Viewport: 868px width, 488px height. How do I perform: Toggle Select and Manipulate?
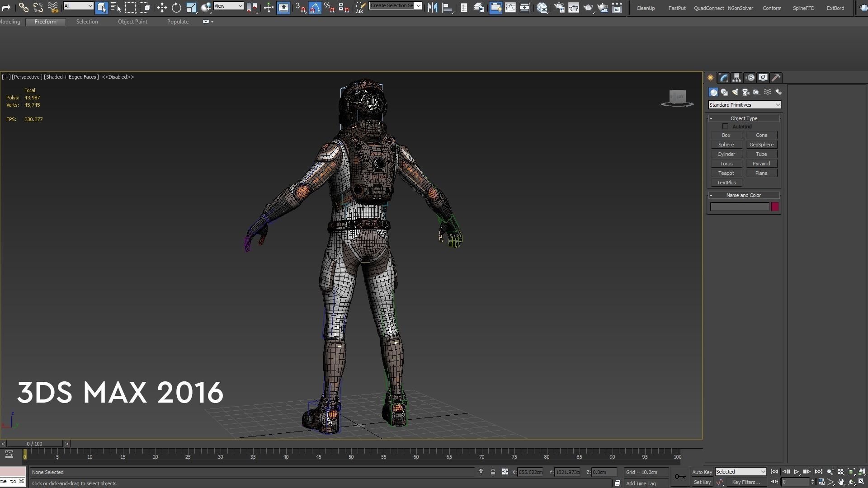tap(269, 8)
